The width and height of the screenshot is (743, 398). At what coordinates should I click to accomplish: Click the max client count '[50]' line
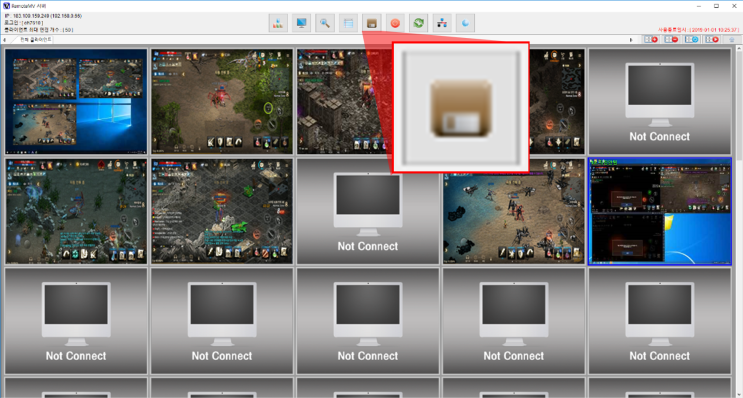click(38, 29)
